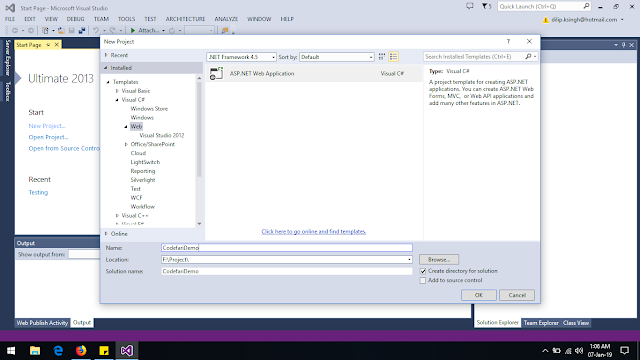
Task: Click the Solution name input field
Action: [287, 271]
